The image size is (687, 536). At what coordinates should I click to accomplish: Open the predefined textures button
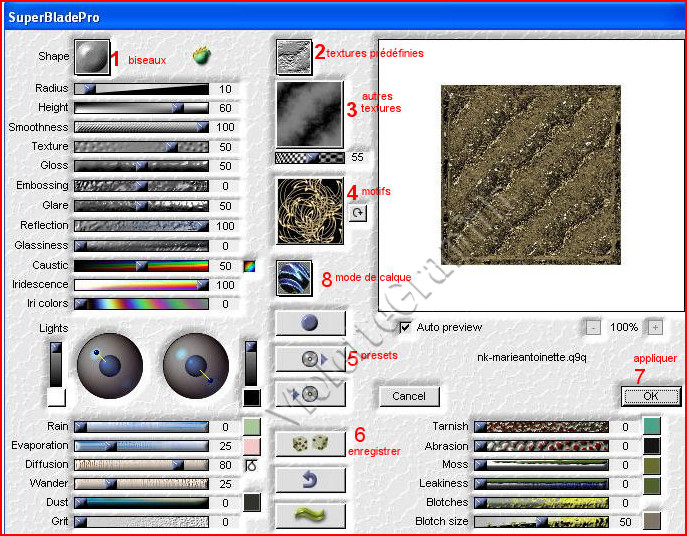(294, 57)
